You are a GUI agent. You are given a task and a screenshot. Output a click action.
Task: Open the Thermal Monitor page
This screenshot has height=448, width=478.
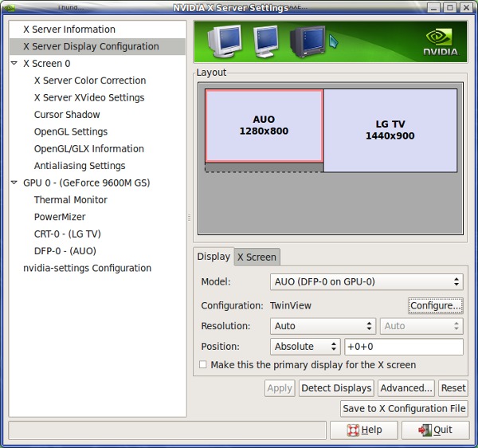coord(70,200)
